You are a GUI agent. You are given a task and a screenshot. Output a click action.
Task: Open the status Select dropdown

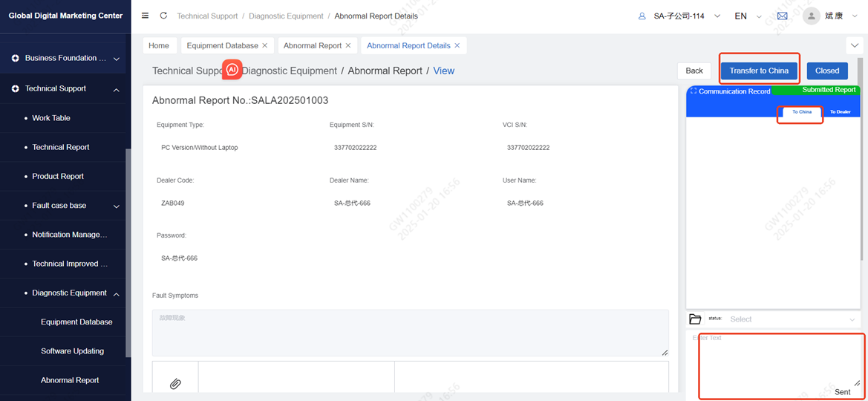[x=792, y=319]
